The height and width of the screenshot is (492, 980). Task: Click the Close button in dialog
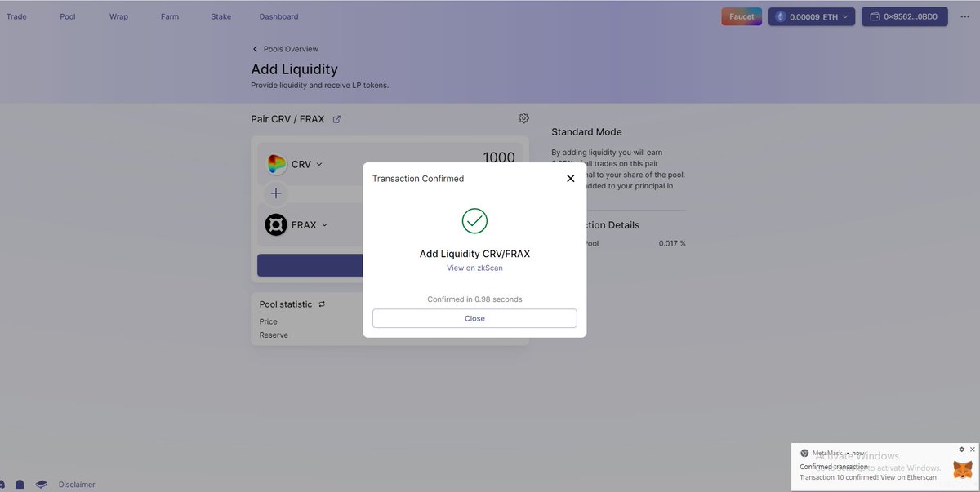pos(474,318)
